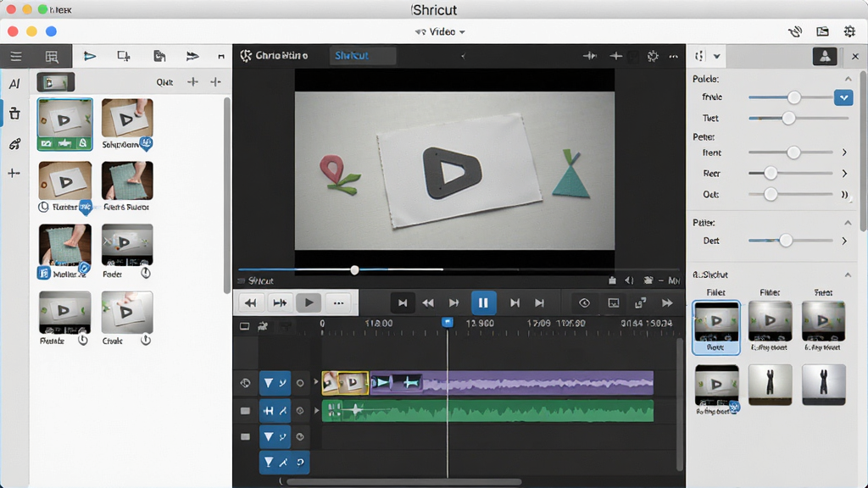Skip to the end of the timeline
The width and height of the screenshot is (868, 488).
coord(539,302)
